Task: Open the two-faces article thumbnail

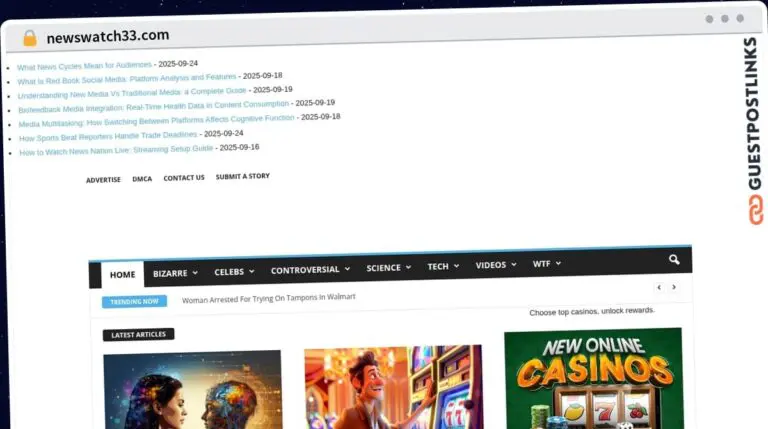Action: 192,389
